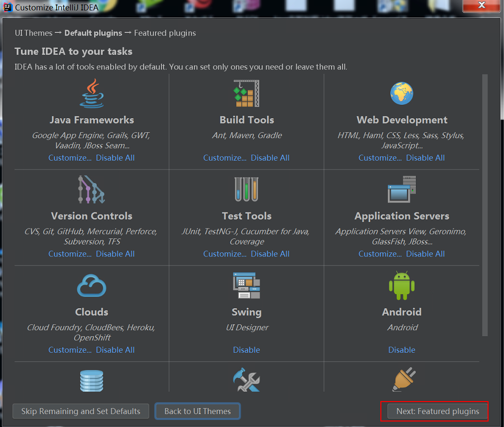Disable All Test Tools plugins
The image size is (504, 427).
click(270, 254)
